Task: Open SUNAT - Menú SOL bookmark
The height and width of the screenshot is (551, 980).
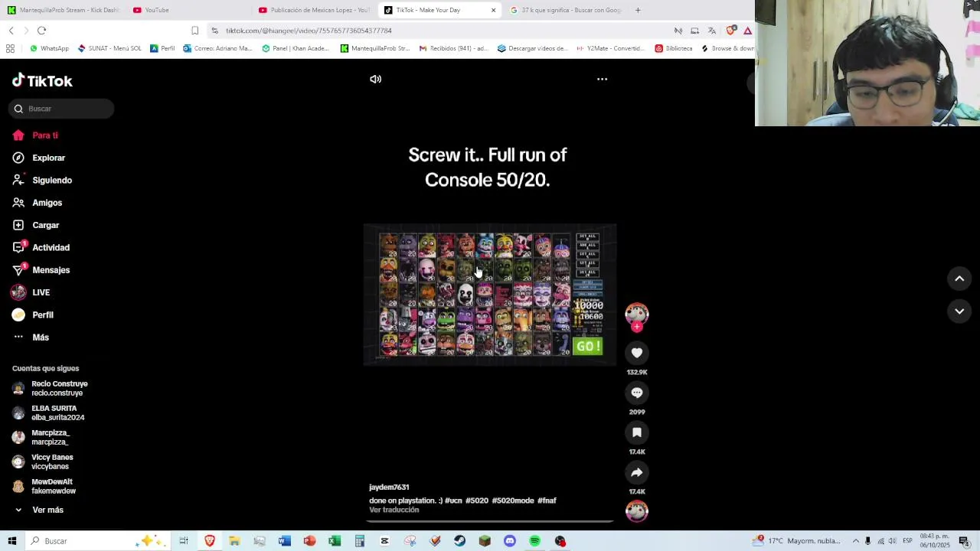Action: pos(109,48)
